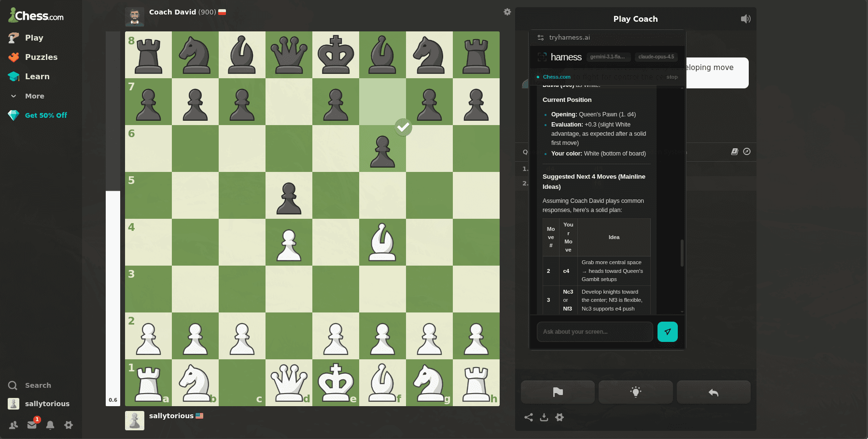The image size is (868, 439).
Task: Click the 'Current Position' heading in harness
Action: [567, 100]
